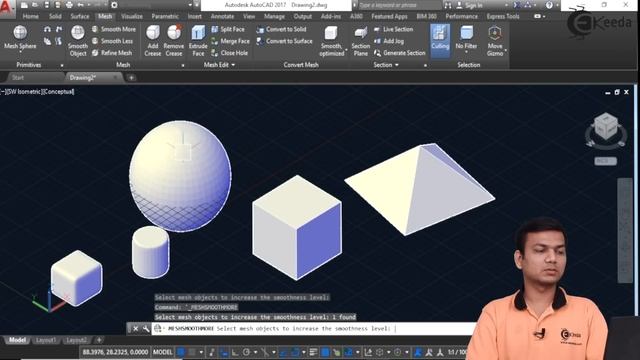
Task: Toggle grid display in status bar
Action: point(181,352)
